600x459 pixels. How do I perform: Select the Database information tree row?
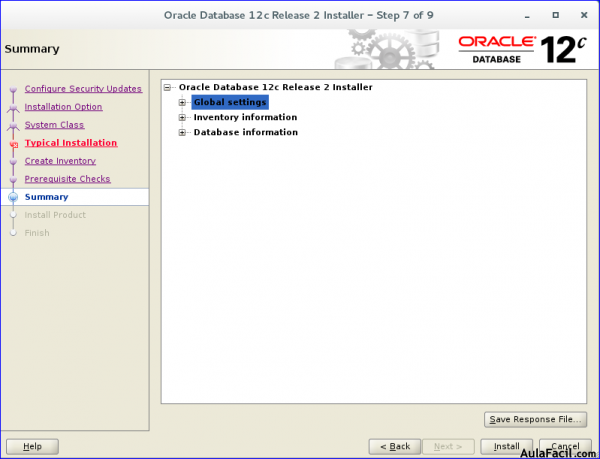(246, 132)
